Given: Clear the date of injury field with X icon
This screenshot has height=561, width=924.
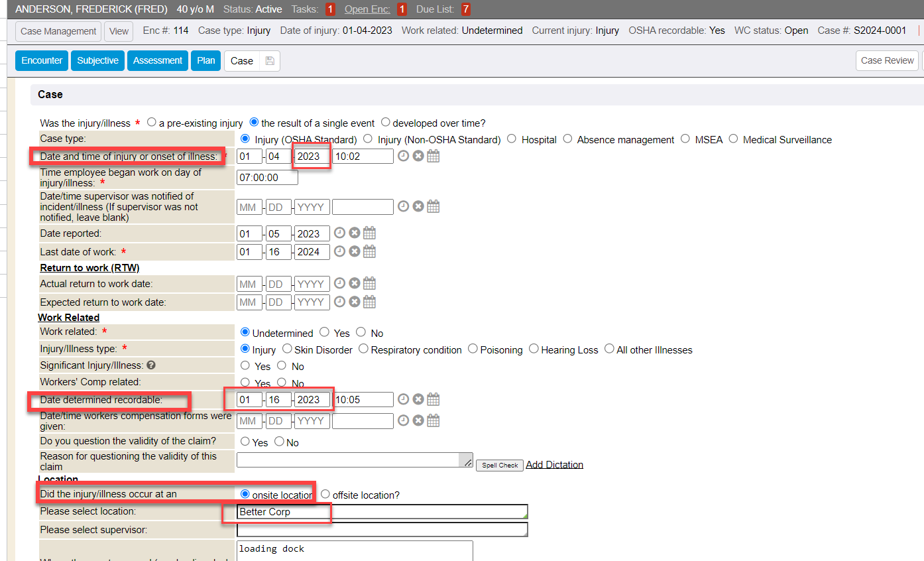Looking at the screenshot, I should (418, 156).
